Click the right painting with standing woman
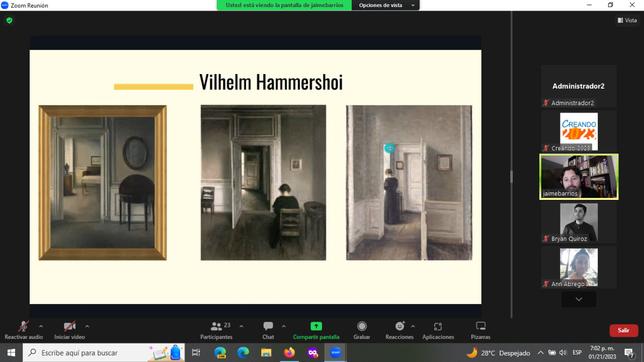 409,183
